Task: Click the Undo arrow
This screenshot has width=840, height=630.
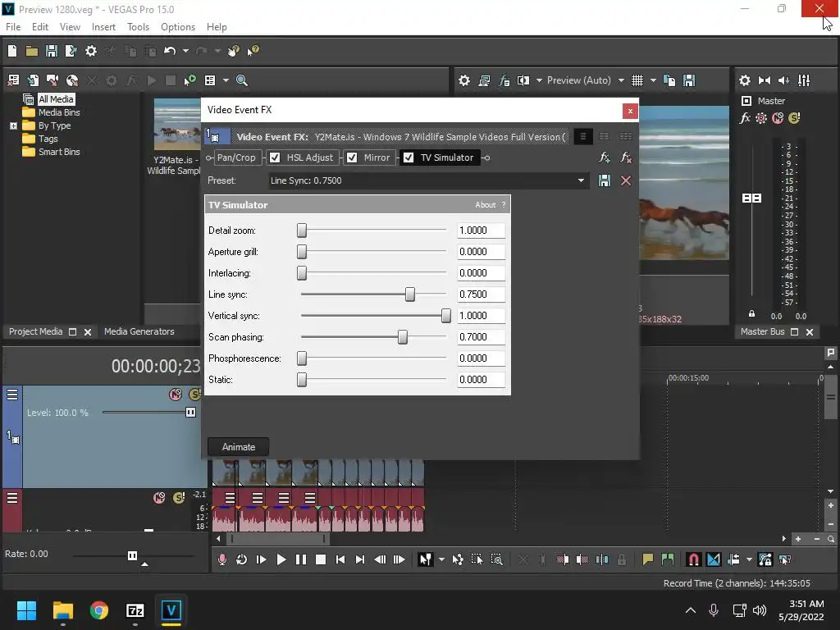Action: [170, 51]
